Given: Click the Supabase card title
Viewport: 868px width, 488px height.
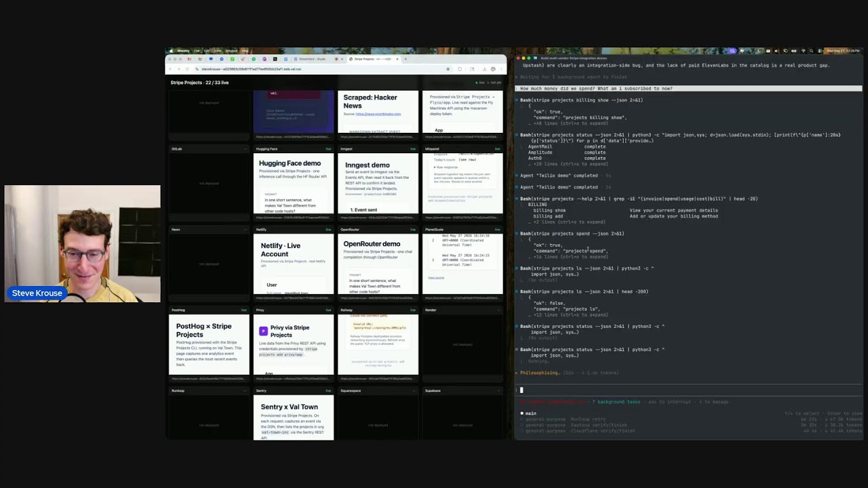Looking at the screenshot, I should coord(433,390).
